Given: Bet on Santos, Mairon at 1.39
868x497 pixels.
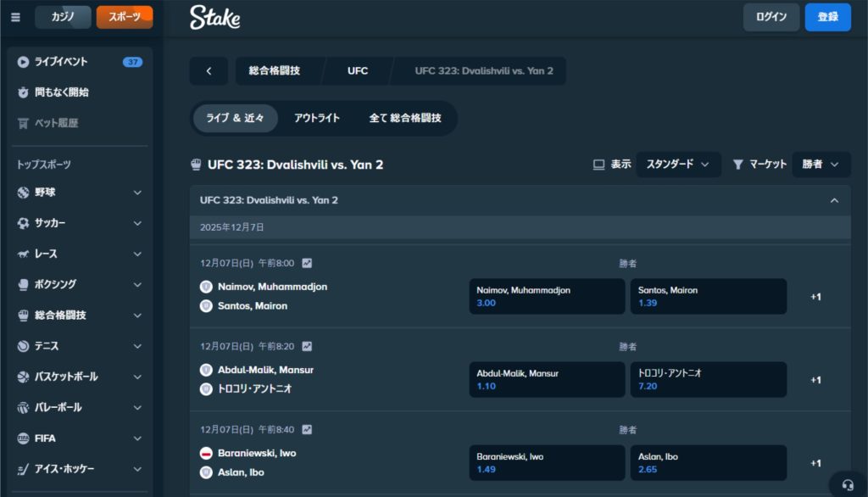Looking at the screenshot, I should tap(708, 297).
